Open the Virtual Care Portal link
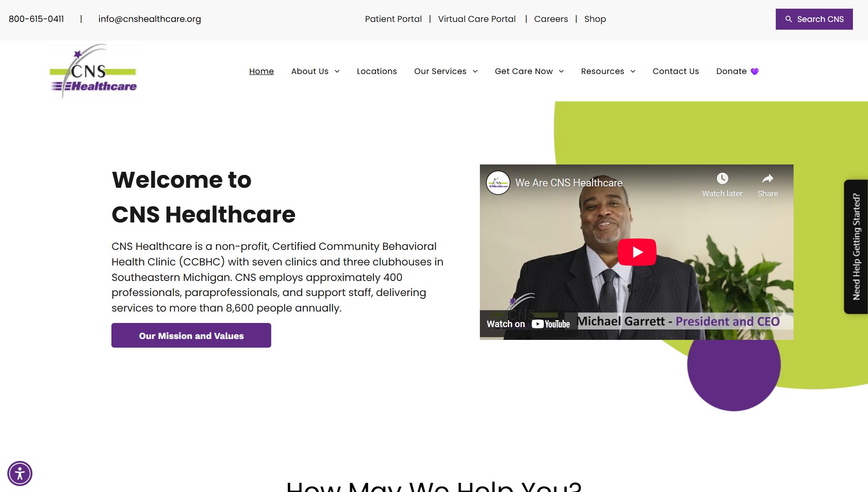 tap(477, 19)
